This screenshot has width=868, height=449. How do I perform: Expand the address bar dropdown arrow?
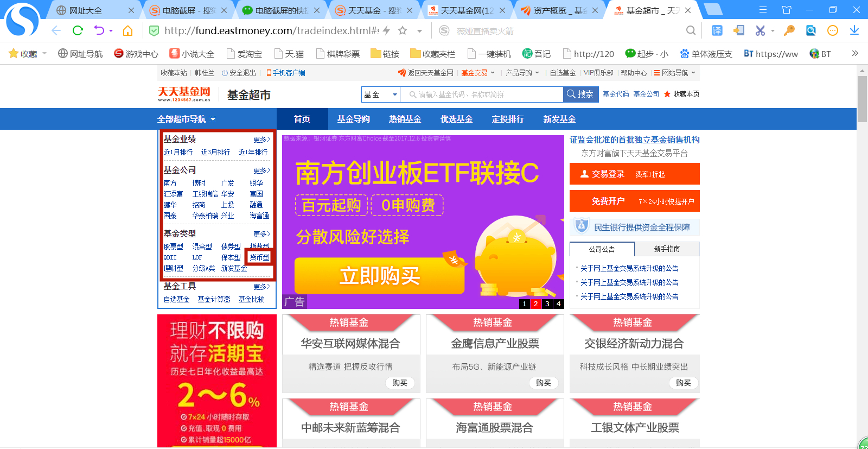click(x=419, y=31)
